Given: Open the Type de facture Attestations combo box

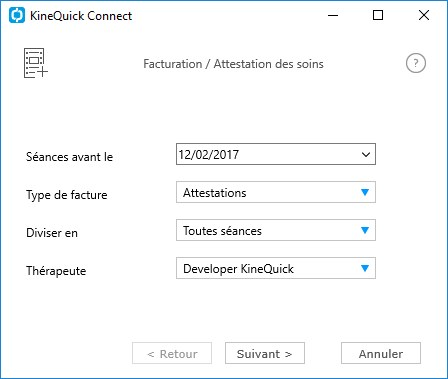Looking at the screenshot, I should coord(276,192).
